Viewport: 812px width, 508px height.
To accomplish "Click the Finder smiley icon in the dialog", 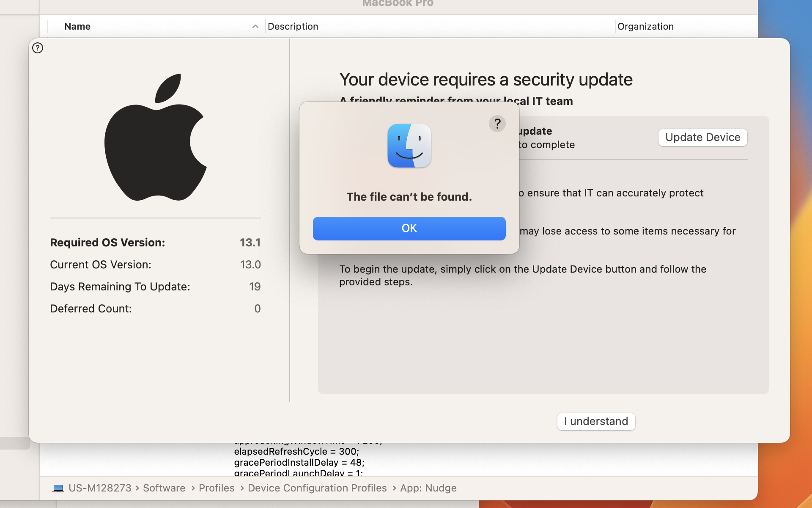I will [409, 146].
